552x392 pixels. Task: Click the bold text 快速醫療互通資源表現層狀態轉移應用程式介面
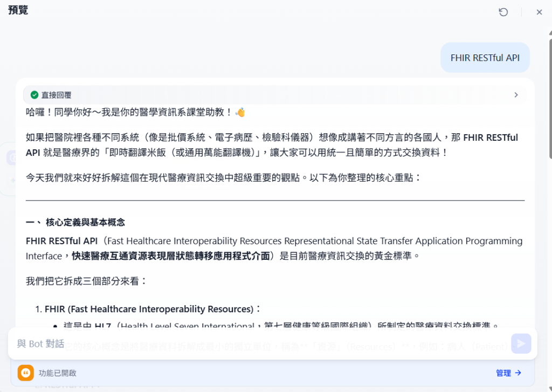(x=171, y=256)
